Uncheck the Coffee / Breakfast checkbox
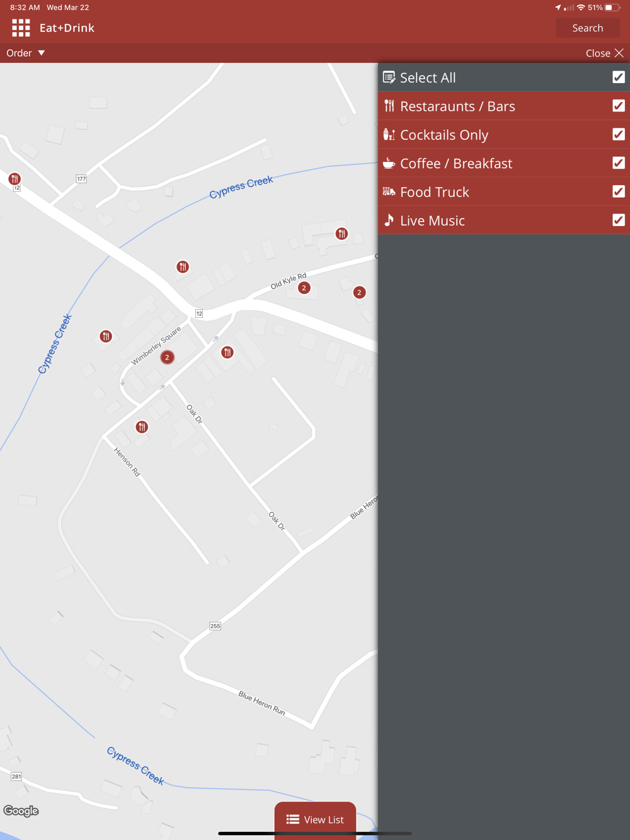Screen dimensions: 630x840 pos(619,162)
